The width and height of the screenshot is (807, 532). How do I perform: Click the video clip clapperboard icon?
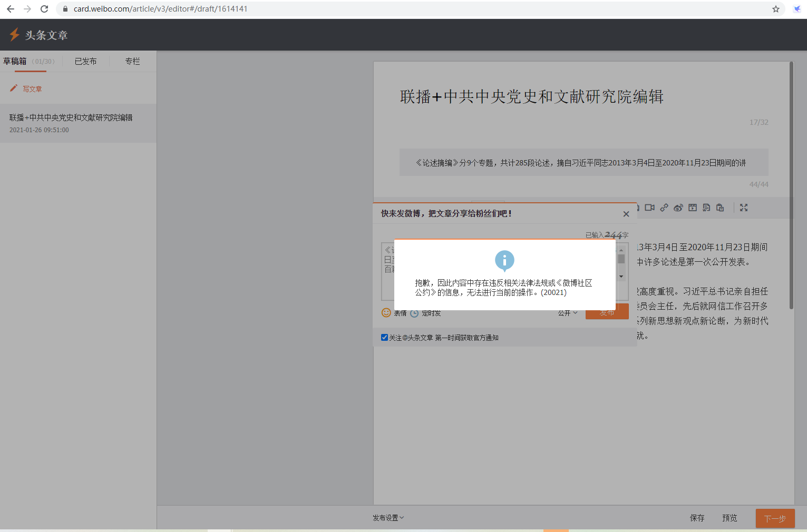click(693, 208)
